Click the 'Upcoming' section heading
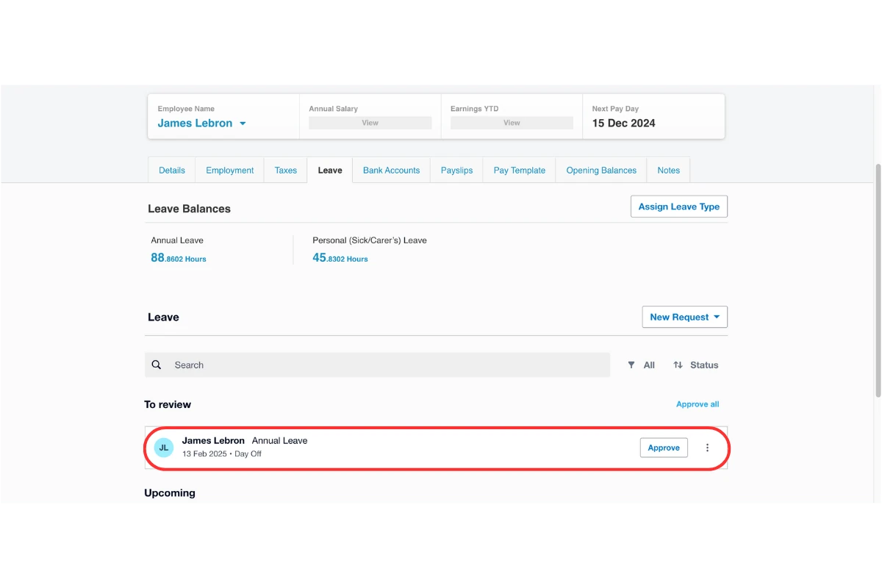The image size is (882, 588). click(x=170, y=492)
